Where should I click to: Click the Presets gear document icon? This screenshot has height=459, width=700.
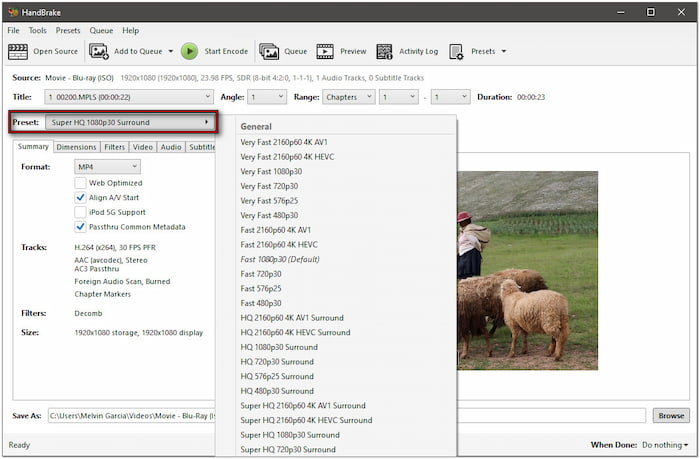tap(456, 51)
